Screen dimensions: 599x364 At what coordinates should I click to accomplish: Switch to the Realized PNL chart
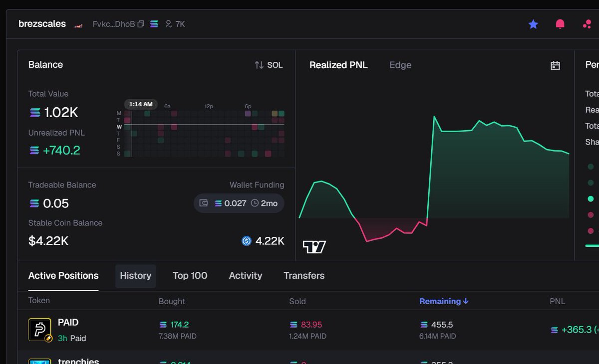coord(338,65)
